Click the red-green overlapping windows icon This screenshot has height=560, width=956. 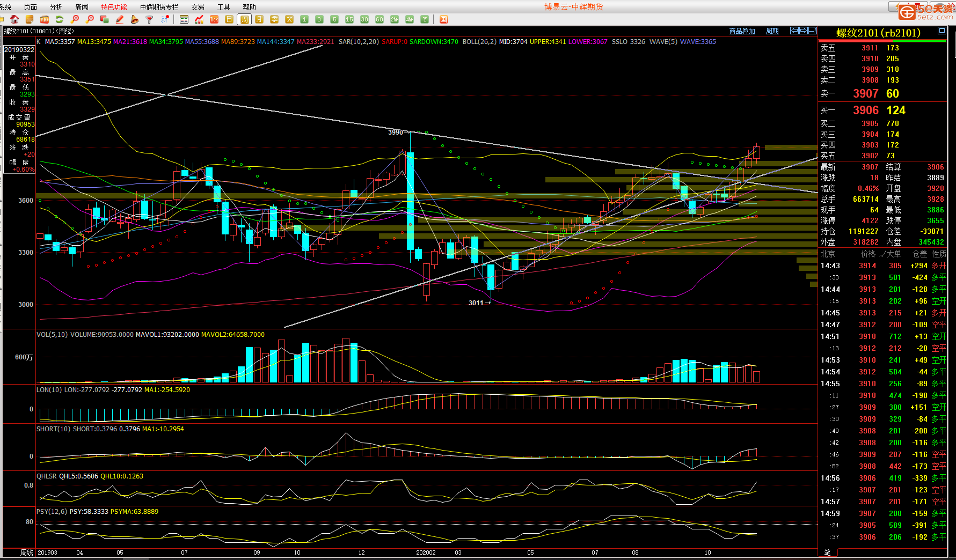coord(105,19)
